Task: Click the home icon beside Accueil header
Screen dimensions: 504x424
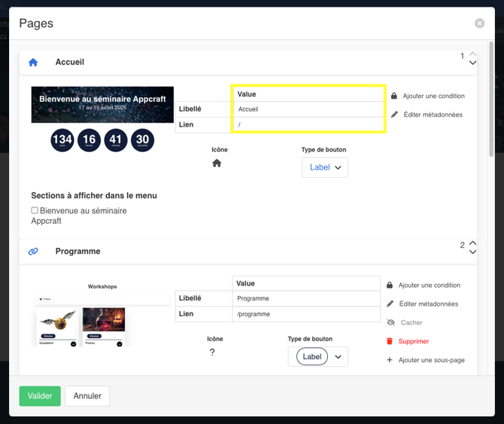Action: pos(33,63)
